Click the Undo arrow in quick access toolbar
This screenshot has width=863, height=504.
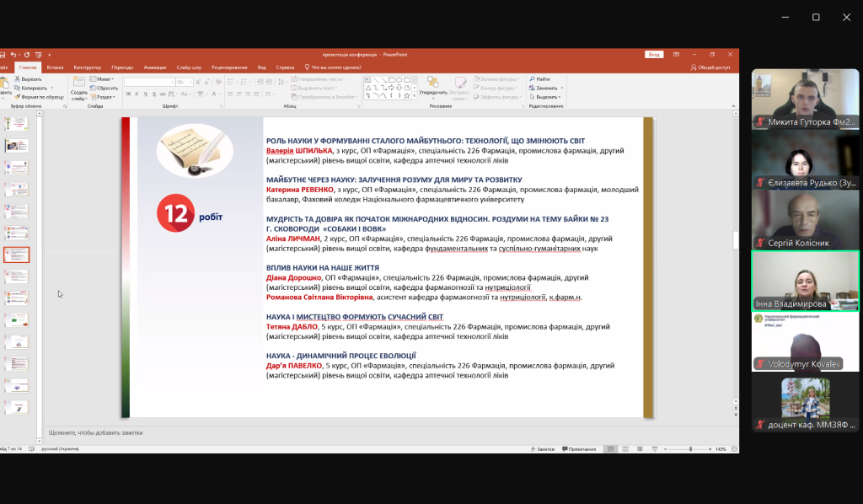pyautogui.click(x=13, y=55)
